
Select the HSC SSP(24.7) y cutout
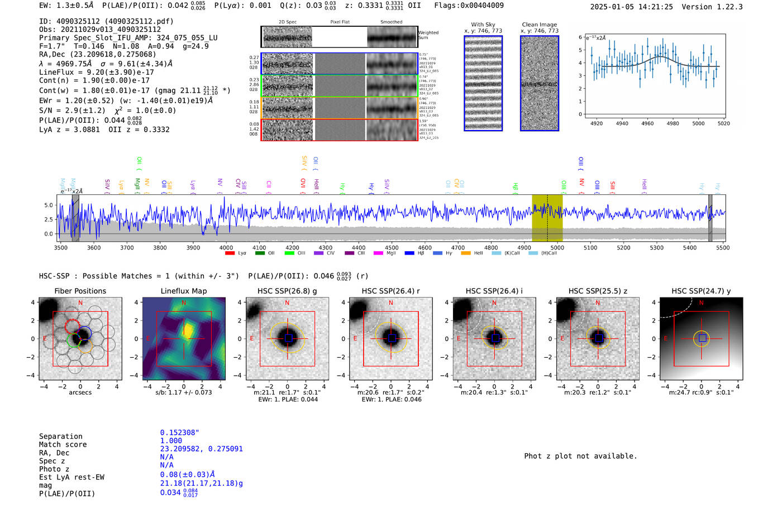point(702,338)
